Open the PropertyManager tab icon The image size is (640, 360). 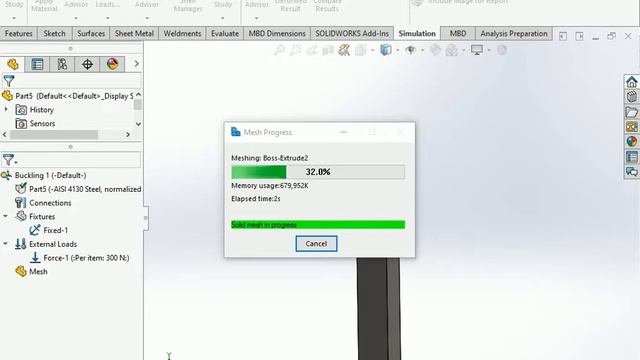pos(37,64)
